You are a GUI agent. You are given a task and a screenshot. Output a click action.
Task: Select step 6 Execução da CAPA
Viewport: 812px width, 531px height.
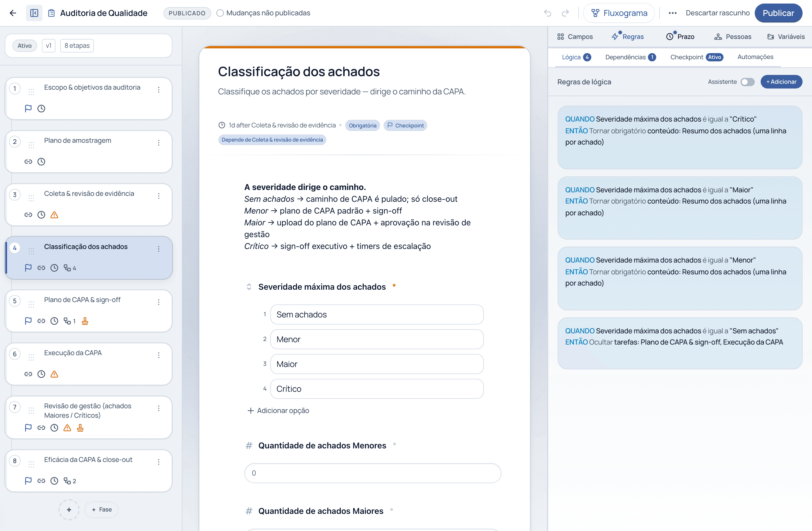click(x=89, y=364)
